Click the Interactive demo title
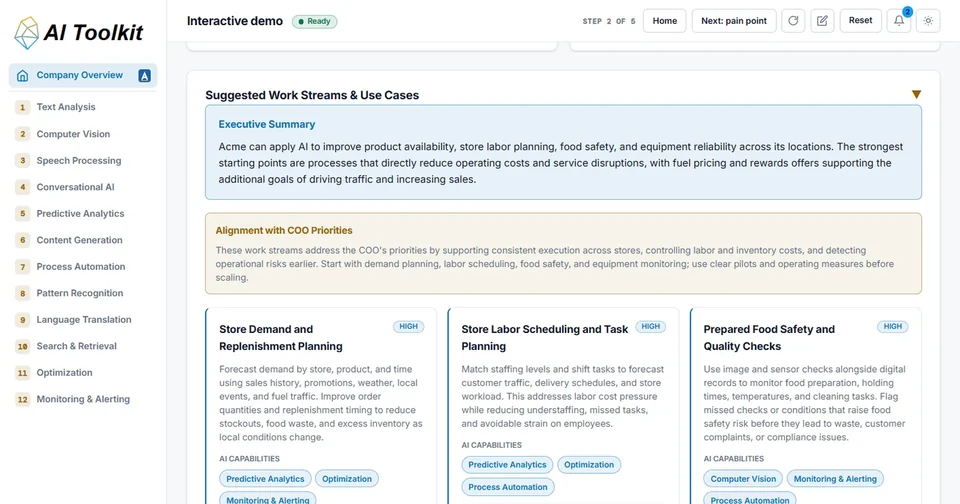Viewport: 960px width, 504px height. tap(234, 21)
